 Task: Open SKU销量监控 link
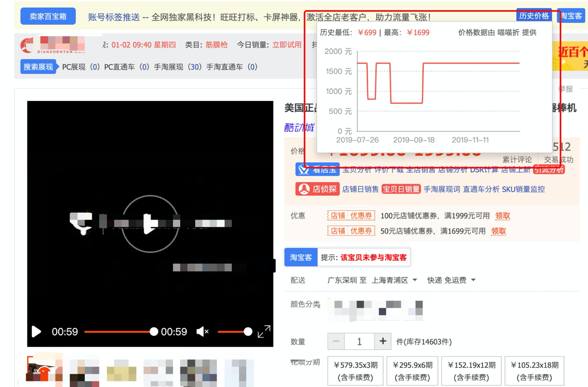[x=524, y=189]
